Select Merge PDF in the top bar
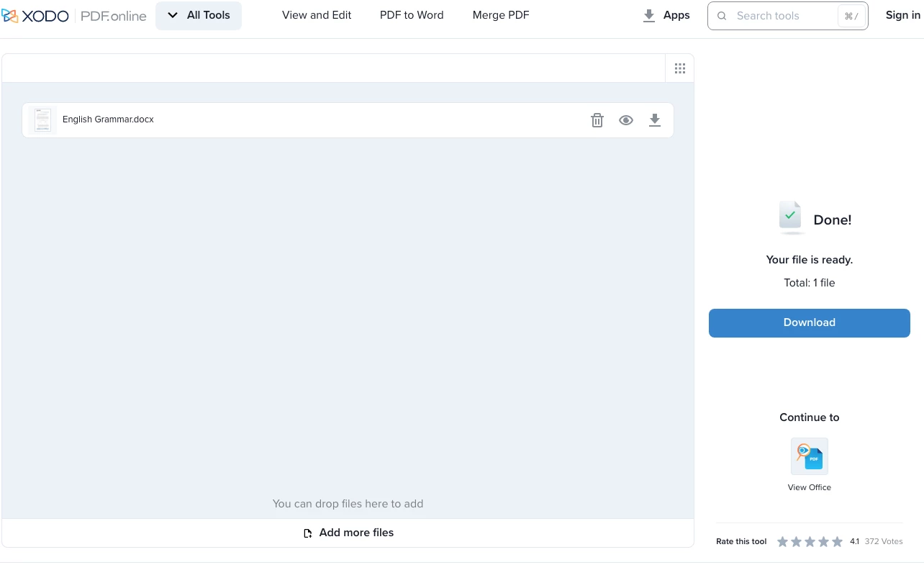 (x=501, y=15)
